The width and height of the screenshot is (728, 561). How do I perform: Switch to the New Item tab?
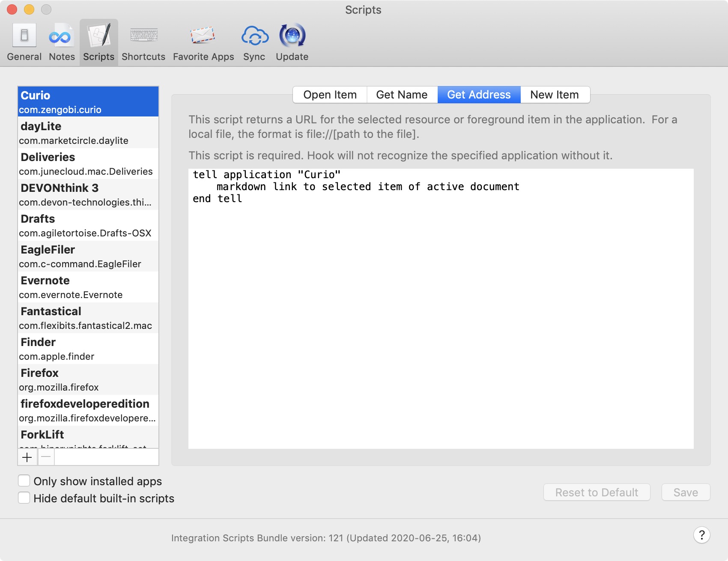[x=555, y=95]
